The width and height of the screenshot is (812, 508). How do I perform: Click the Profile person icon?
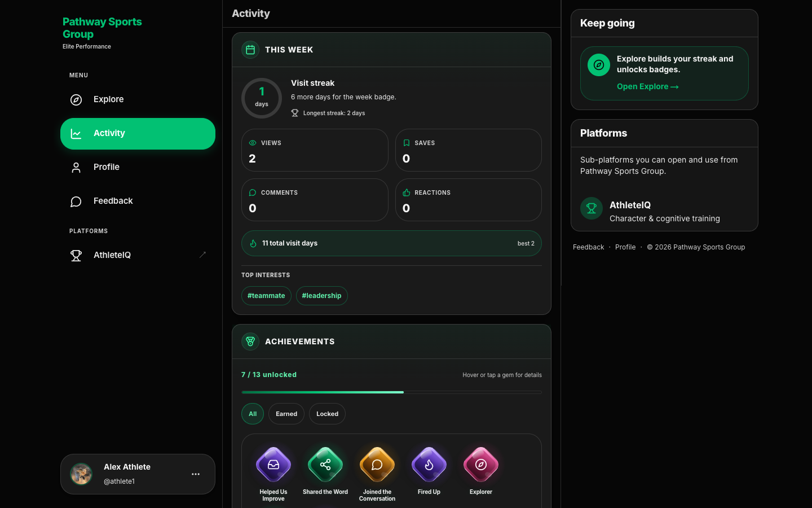(x=76, y=168)
